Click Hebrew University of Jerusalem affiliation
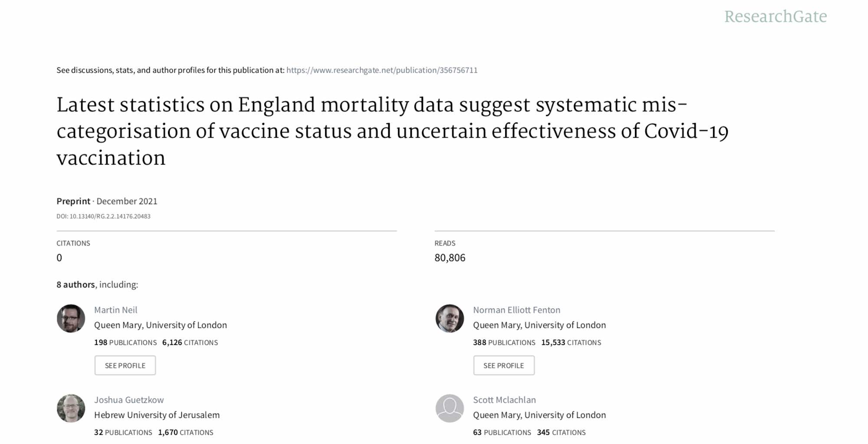The height and width of the screenshot is (444, 868). (157, 415)
